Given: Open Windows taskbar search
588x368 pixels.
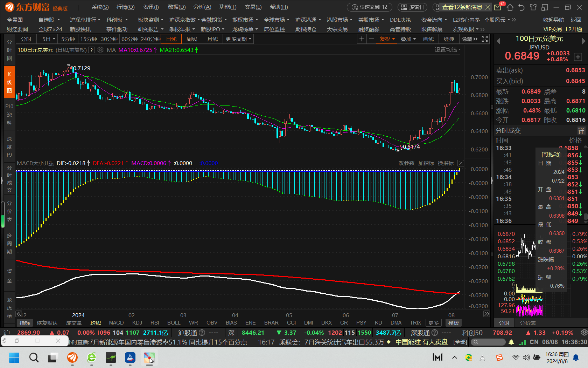Looking at the screenshot, I should click(34, 357).
